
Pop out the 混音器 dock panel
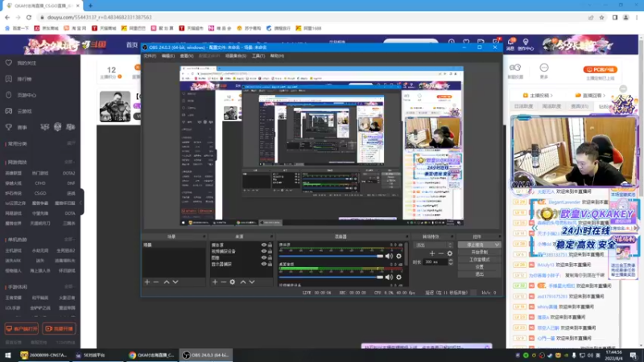pyautogui.click(x=407, y=237)
